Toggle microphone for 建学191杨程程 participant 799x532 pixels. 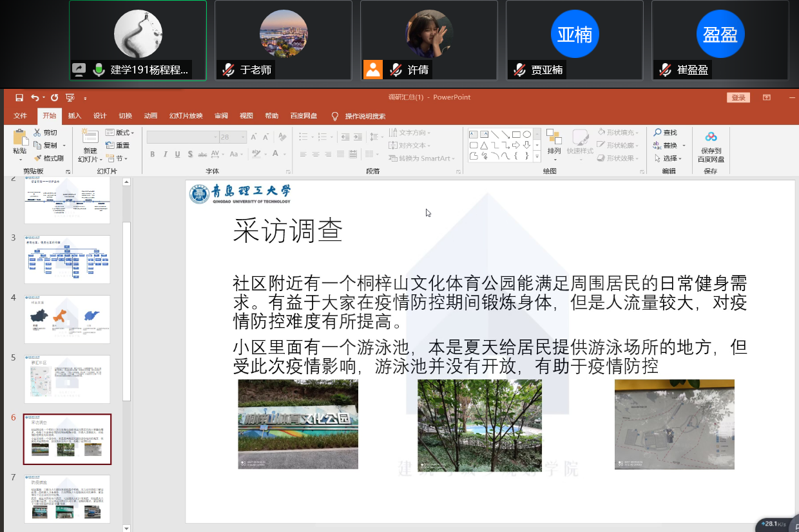tap(99, 70)
